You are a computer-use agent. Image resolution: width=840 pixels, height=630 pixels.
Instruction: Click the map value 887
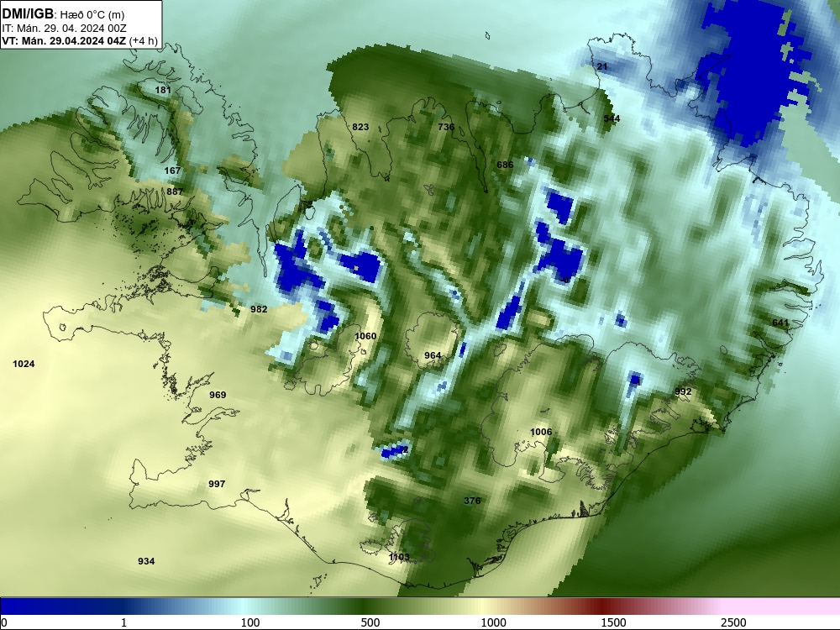click(175, 192)
